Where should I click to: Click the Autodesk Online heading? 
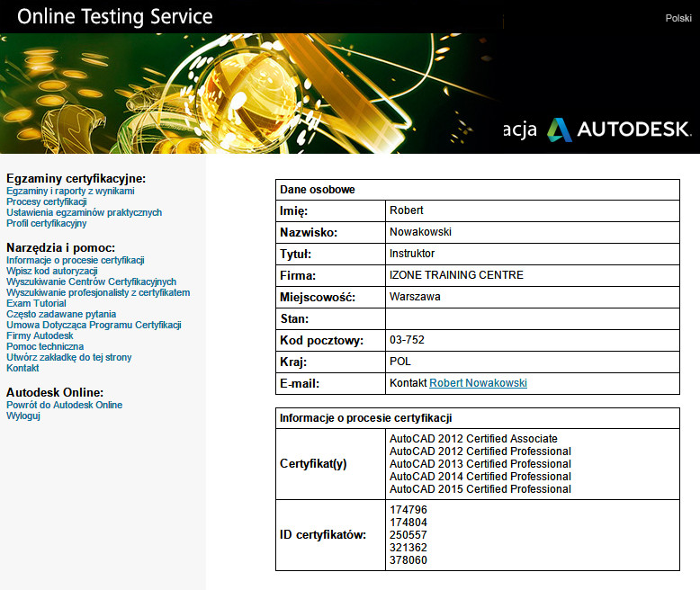coord(55,392)
